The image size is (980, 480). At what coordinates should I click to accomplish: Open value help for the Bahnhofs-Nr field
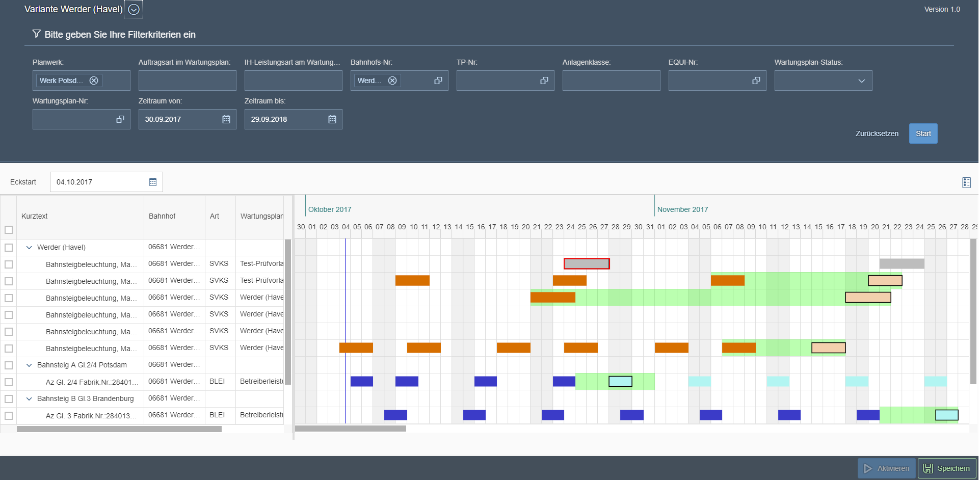[x=437, y=80]
